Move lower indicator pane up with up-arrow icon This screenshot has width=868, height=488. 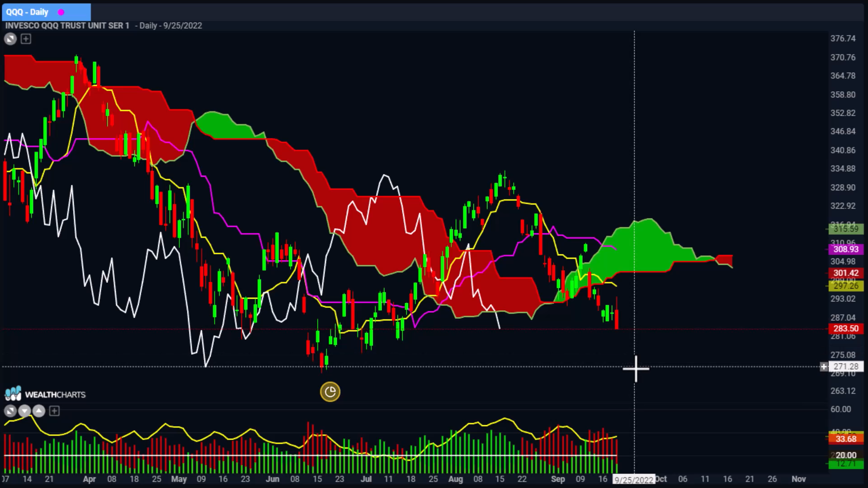click(39, 411)
